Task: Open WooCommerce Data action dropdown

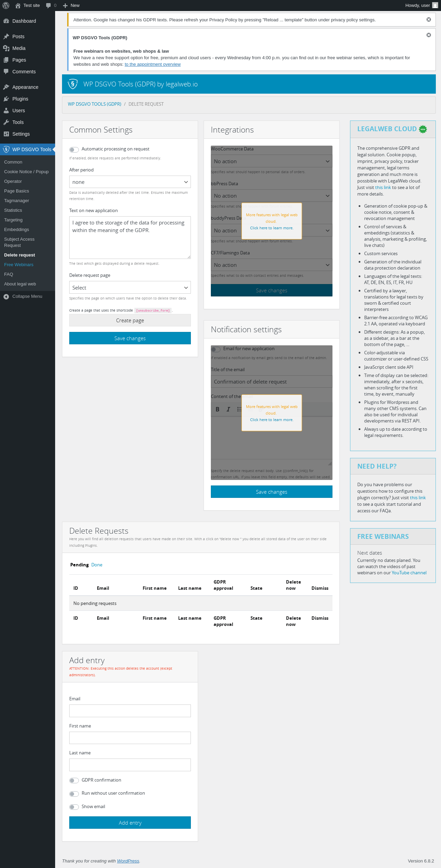Action: 271,161
